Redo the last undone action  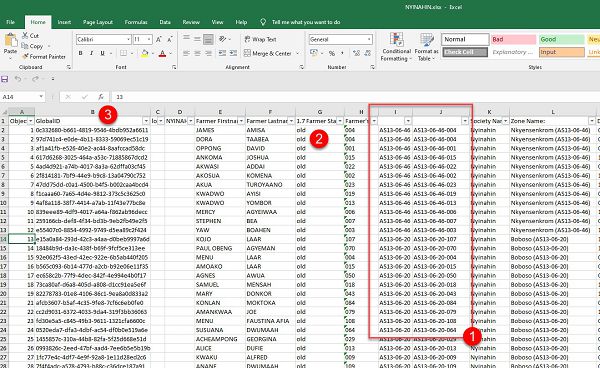[35, 79]
